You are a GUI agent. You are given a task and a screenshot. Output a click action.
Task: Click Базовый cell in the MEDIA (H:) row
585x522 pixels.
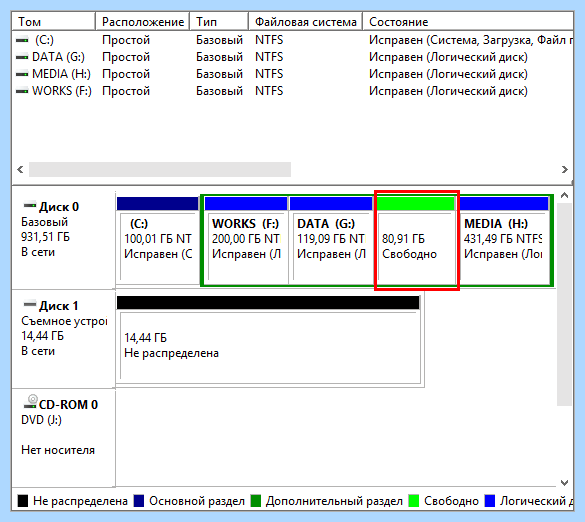coord(219,74)
